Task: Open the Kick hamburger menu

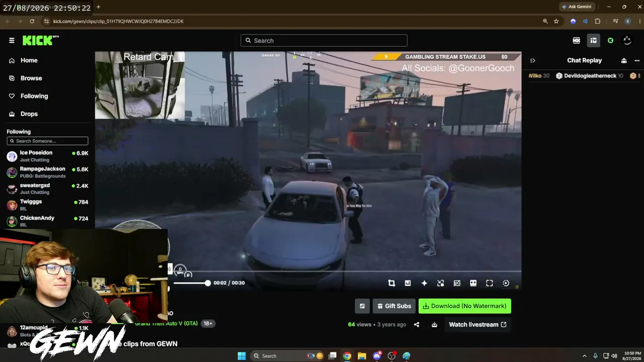Action: click(x=12, y=41)
